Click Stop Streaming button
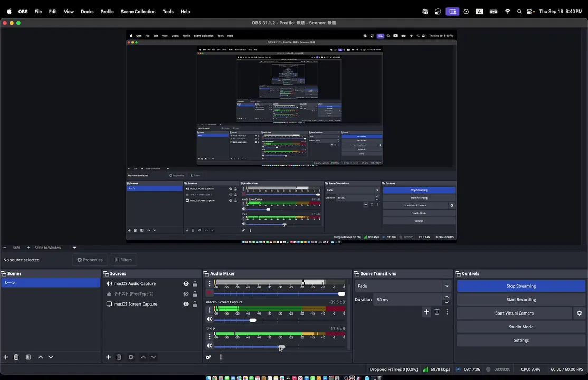This screenshot has height=380, width=588. (521, 286)
